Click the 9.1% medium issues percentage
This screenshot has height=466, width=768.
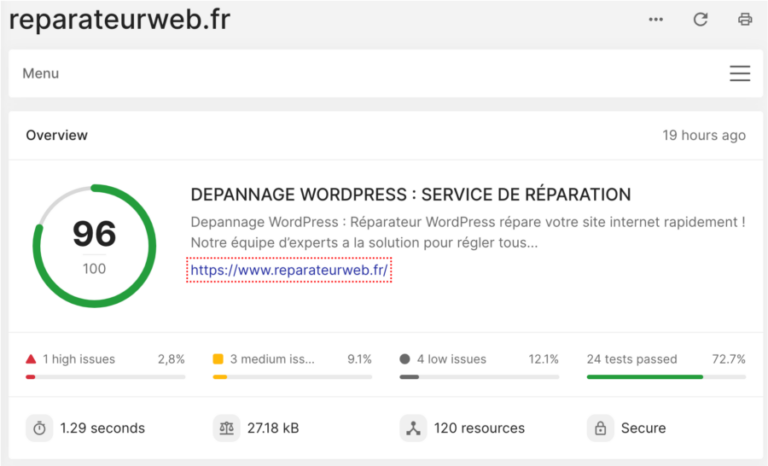[x=360, y=359]
